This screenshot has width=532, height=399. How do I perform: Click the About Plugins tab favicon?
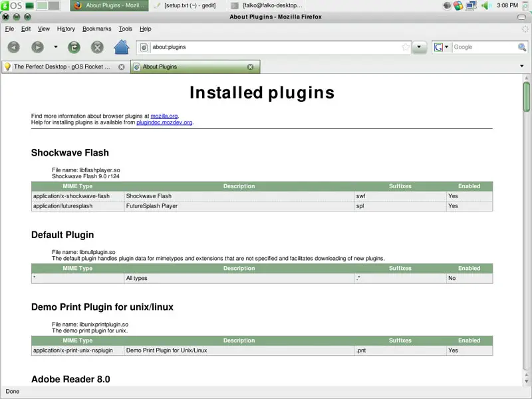137,67
